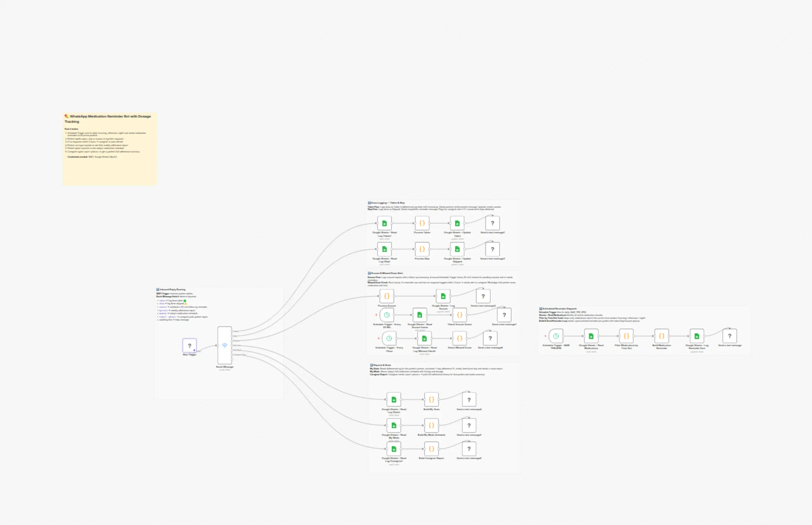Open Schedule Trigger 8AM 1PM 8PM node
The image size is (812, 525).
pos(556,336)
